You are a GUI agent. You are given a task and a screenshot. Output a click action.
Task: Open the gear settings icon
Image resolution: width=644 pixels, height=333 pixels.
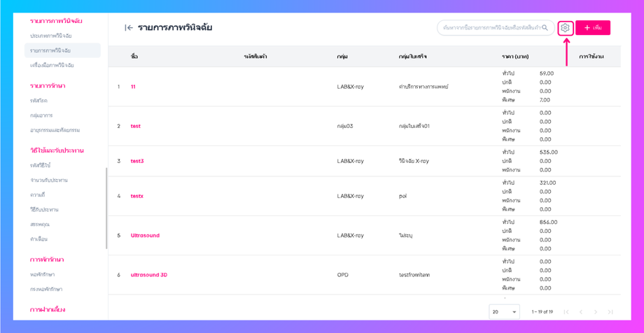tap(565, 28)
